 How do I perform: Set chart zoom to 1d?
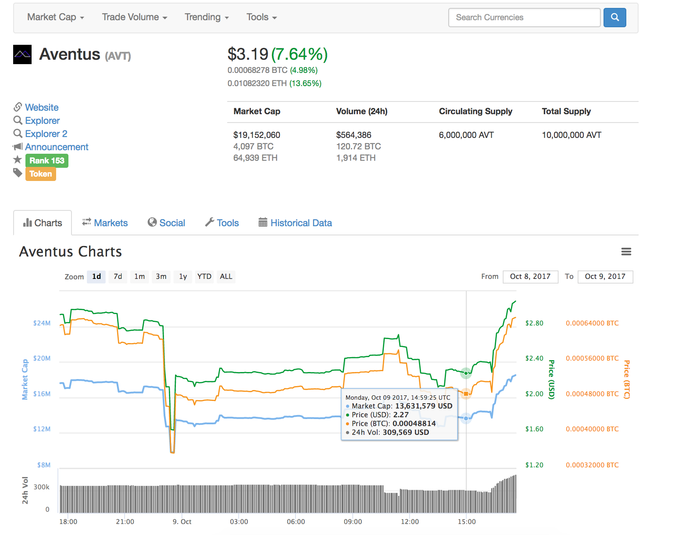96,276
